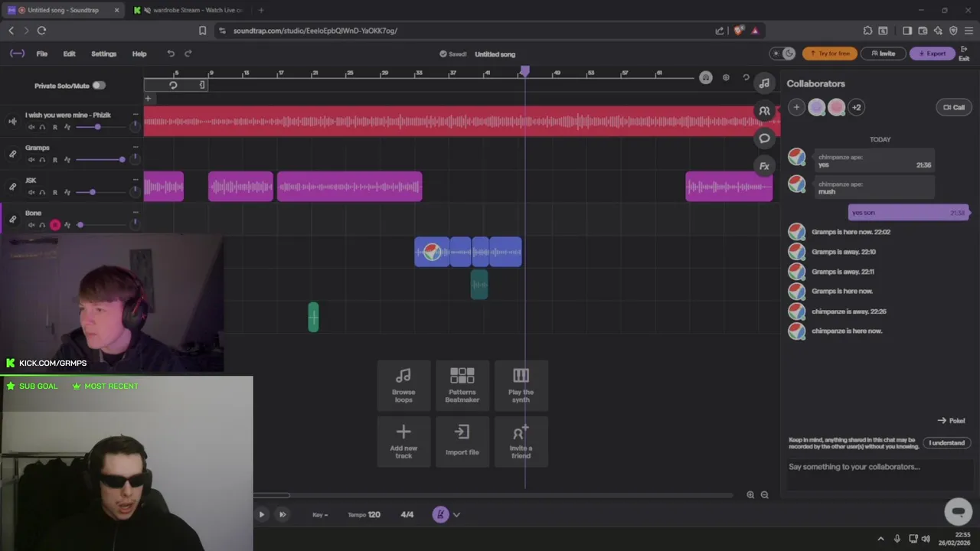The image size is (980, 551).
Task: Toggle the metronome button
Action: [x=440, y=514]
